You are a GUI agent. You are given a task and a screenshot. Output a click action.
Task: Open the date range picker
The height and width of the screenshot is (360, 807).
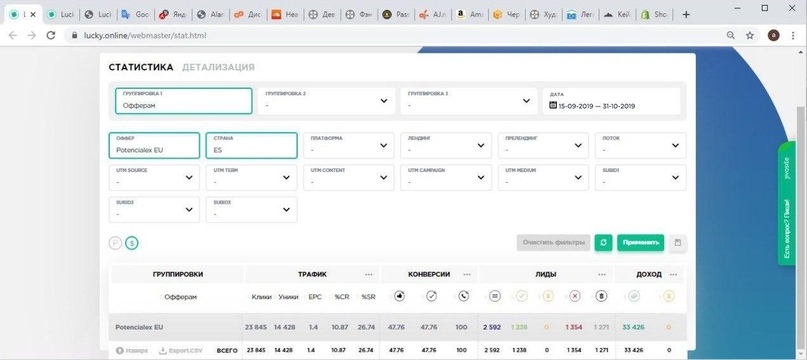tap(611, 101)
